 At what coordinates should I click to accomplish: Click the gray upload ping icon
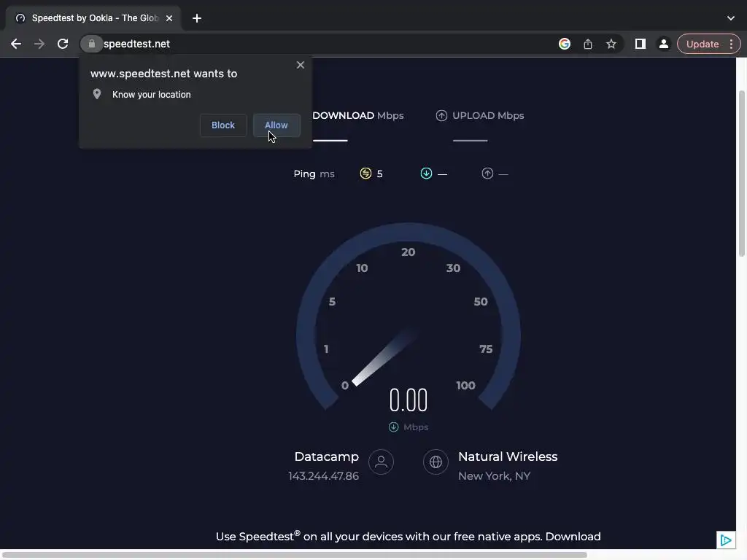487,174
